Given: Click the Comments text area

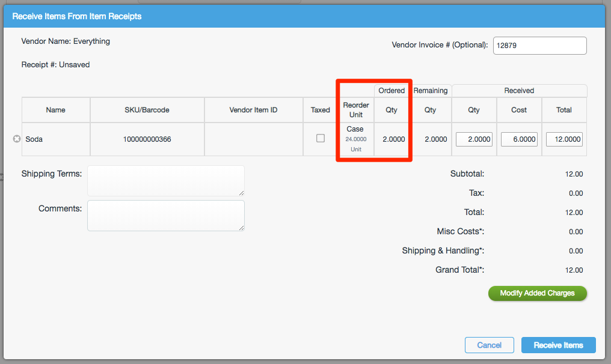Looking at the screenshot, I should [x=165, y=216].
